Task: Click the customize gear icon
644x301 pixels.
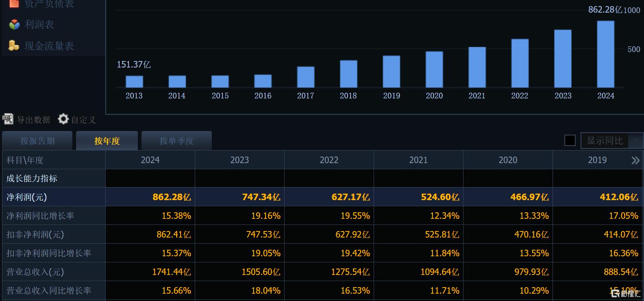Action: [x=63, y=119]
